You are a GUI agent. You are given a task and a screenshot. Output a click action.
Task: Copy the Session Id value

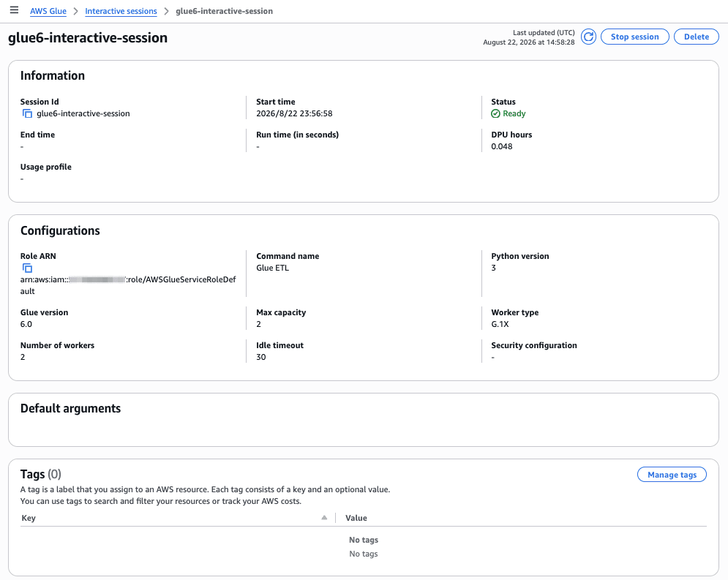click(x=27, y=113)
